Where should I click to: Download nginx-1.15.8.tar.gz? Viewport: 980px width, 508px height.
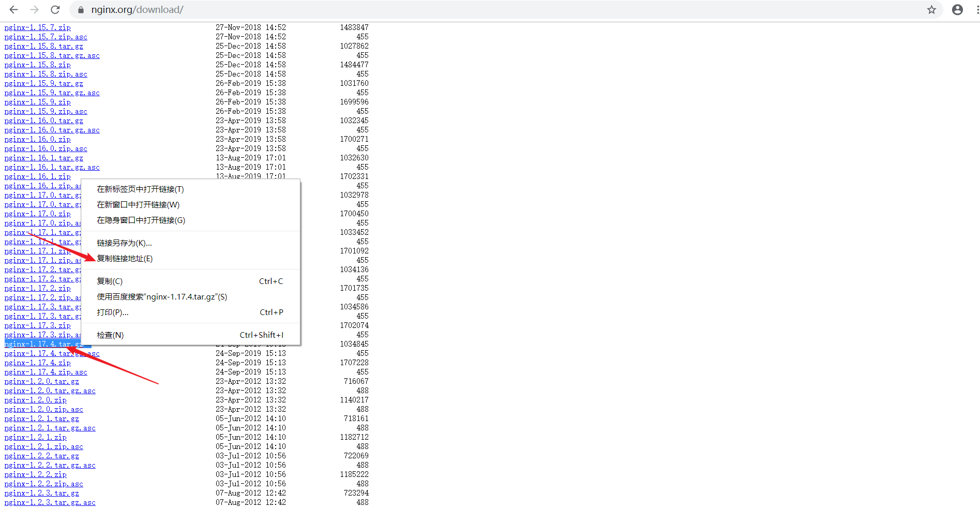(44, 46)
